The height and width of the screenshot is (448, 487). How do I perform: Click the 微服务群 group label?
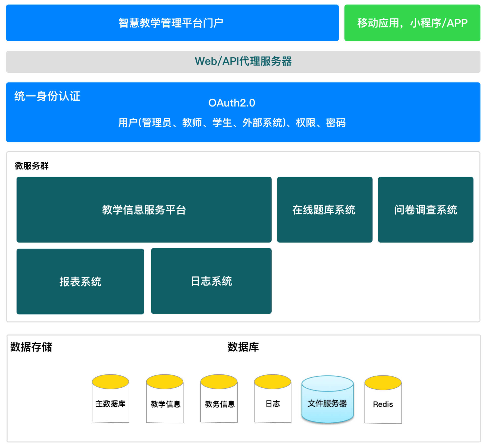click(31, 166)
